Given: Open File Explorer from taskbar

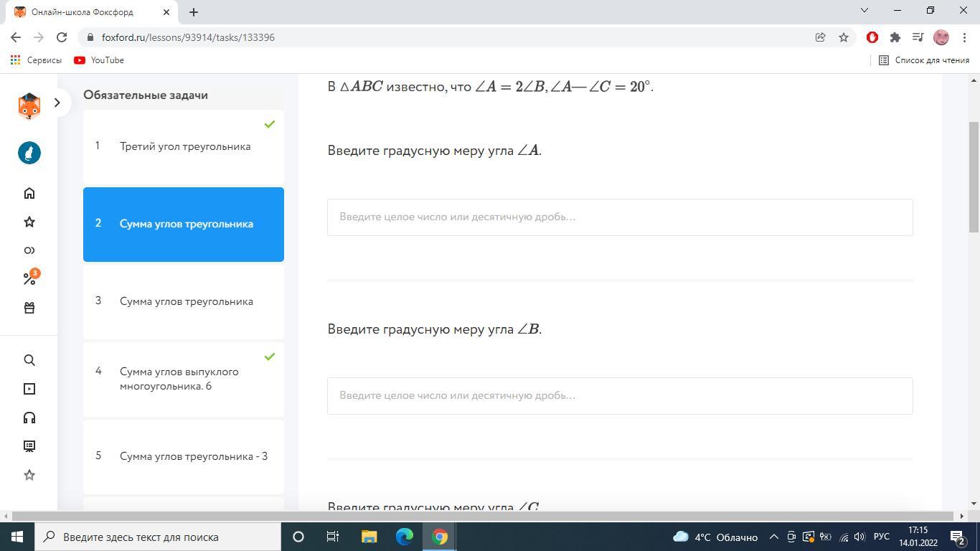Looking at the screenshot, I should (369, 537).
